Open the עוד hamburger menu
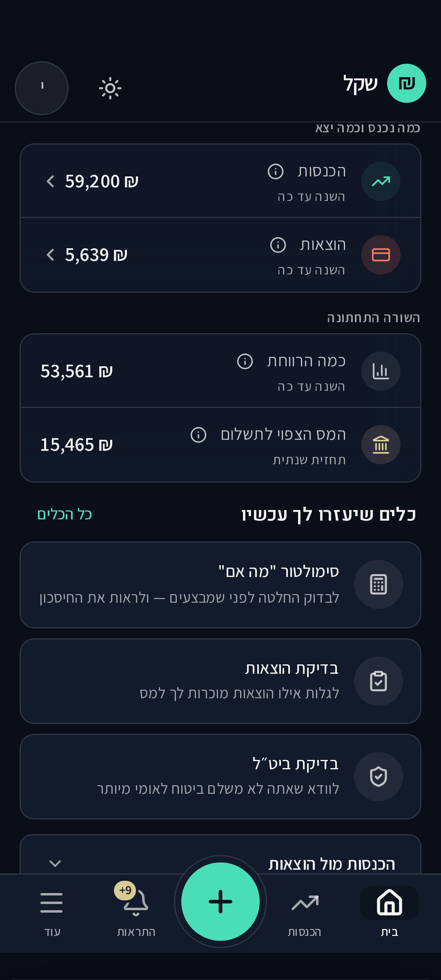This screenshot has height=980, width=441. 51,913
